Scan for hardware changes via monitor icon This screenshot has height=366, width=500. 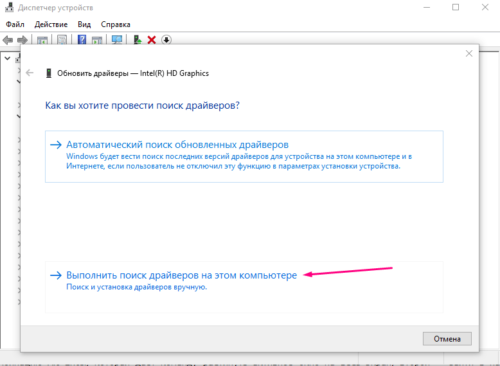coord(117,40)
